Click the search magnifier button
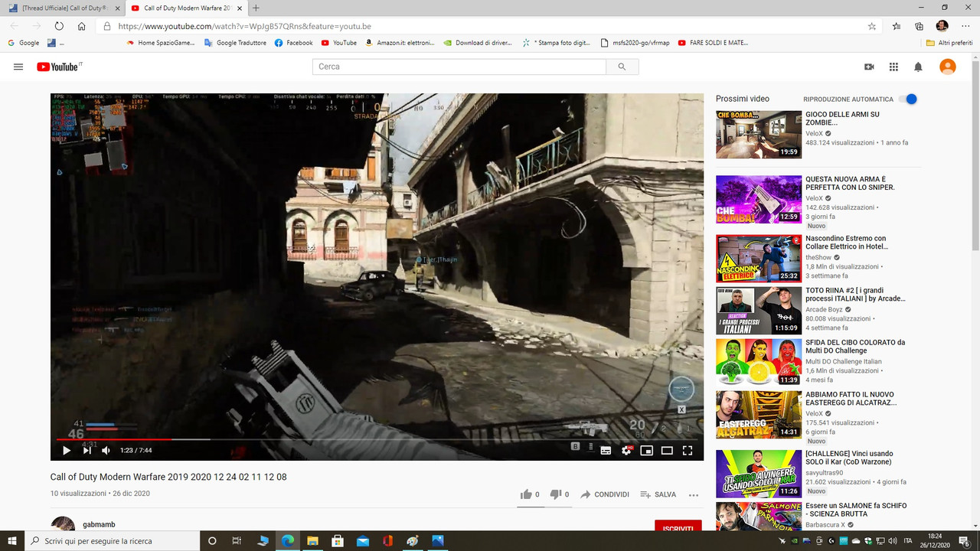 pos(622,67)
